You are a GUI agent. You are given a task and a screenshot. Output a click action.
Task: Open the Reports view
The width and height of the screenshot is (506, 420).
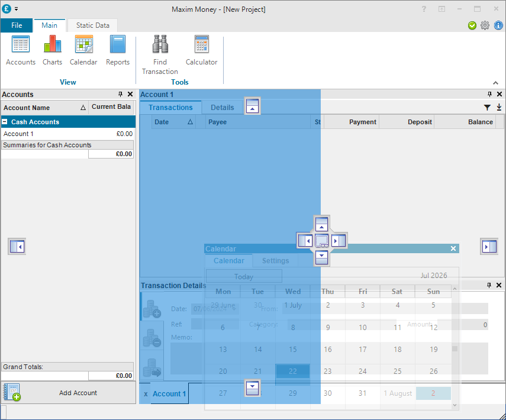point(118,50)
